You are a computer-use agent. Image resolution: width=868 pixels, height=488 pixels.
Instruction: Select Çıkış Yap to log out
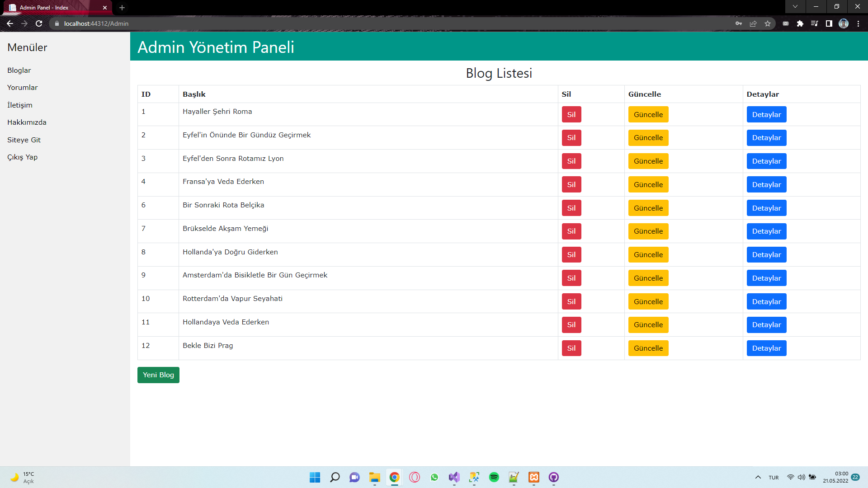(x=23, y=157)
